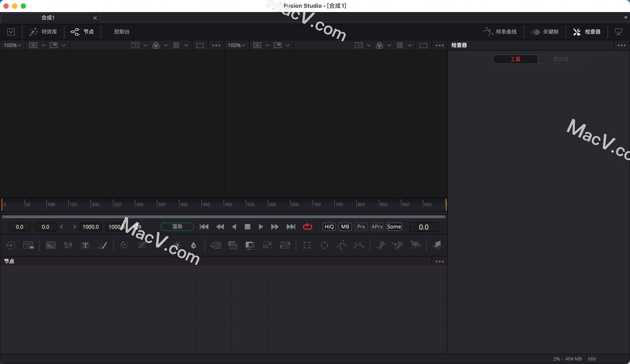Click the Background tool icon in toolbar
The width and height of the screenshot is (630, 364).
[x=51, y=245]
